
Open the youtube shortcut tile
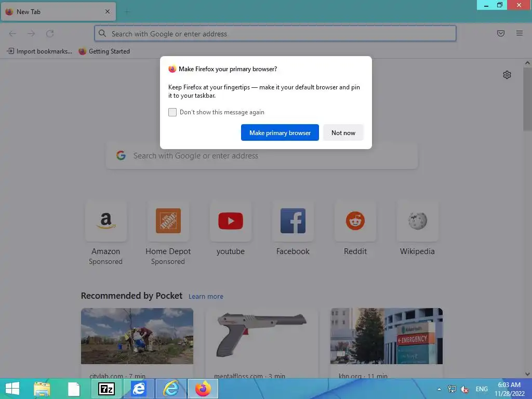point(230,221)
